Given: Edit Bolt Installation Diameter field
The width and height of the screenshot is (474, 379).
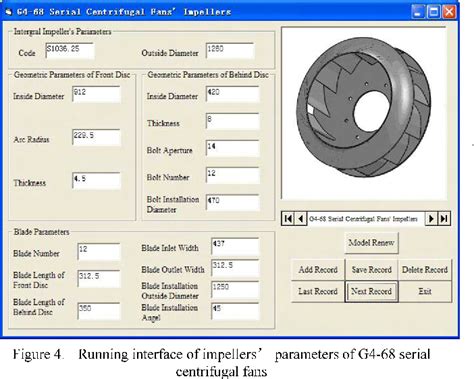Looking at the screenshot, I should [232, 202].
